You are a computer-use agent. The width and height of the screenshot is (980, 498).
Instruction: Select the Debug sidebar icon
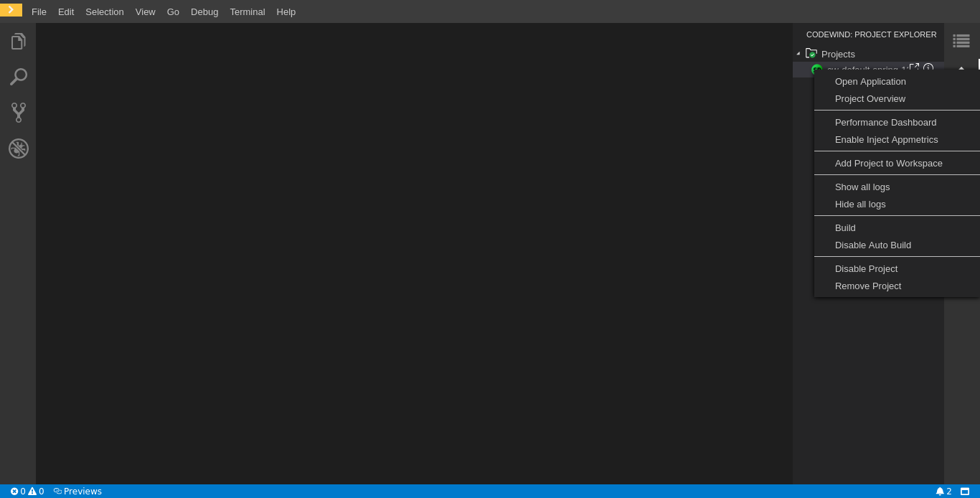click(18, 149)
